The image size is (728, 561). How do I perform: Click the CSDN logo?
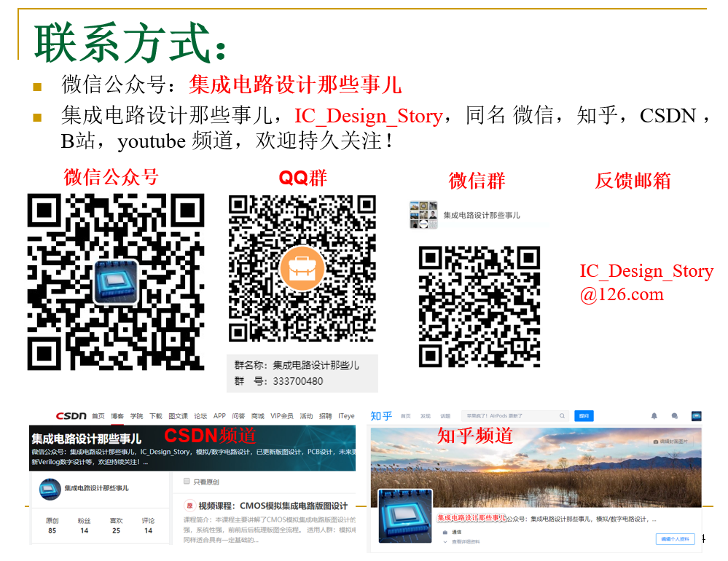pyautogui.click(x=71, y=416)
